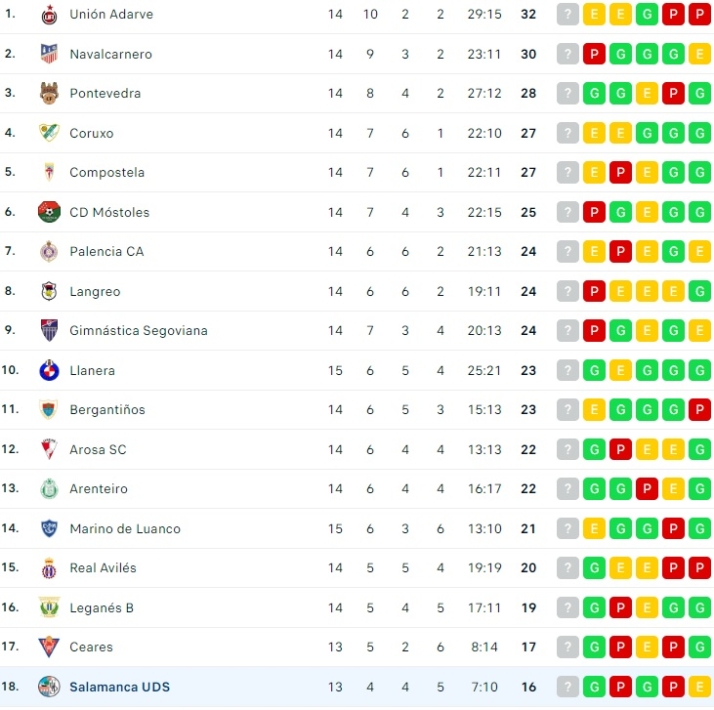Click the Arenteiro team crest

pos(49,489)
